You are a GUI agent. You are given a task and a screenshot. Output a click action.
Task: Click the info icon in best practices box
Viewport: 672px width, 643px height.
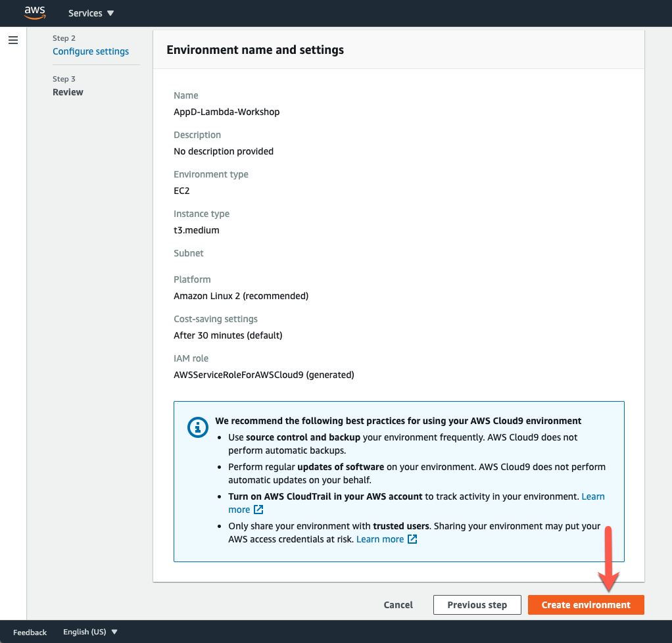point(197,427)
